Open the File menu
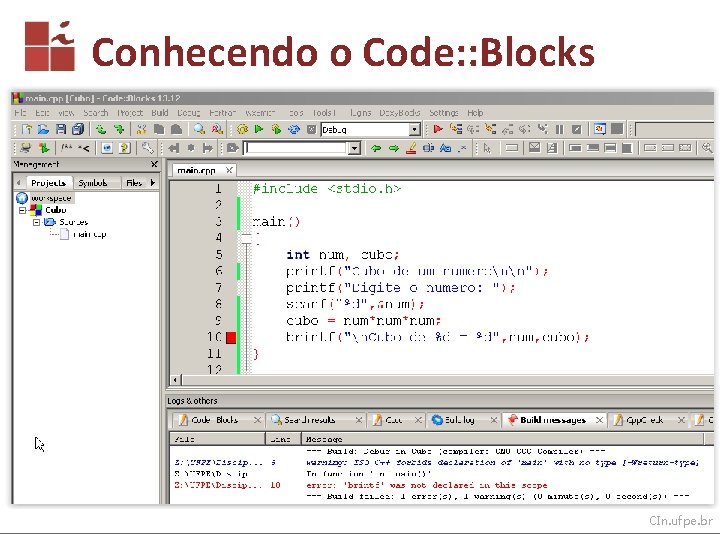The width and height of the screenshot is (720, 540). click(20, 113)
